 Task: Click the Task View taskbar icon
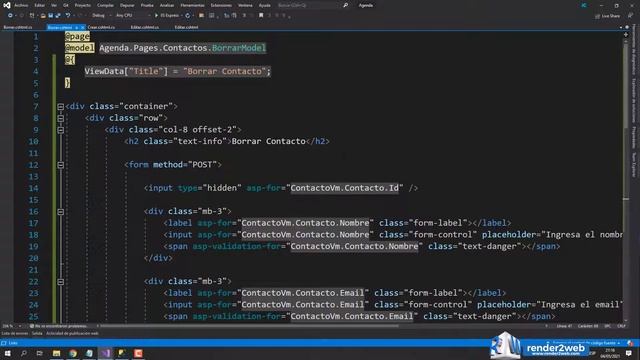pyautogui.click(x=40, y=353)
